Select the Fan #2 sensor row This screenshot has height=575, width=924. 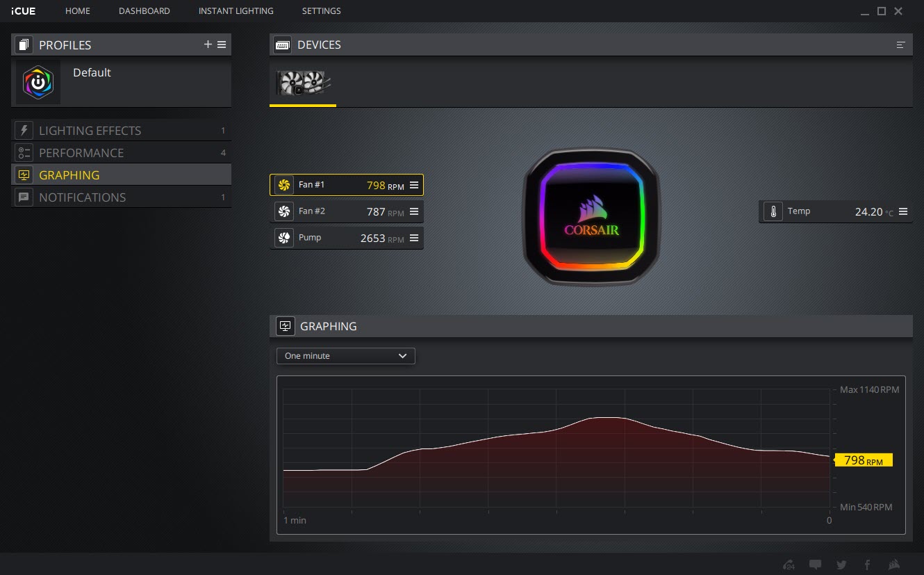[x=347, y=211]
